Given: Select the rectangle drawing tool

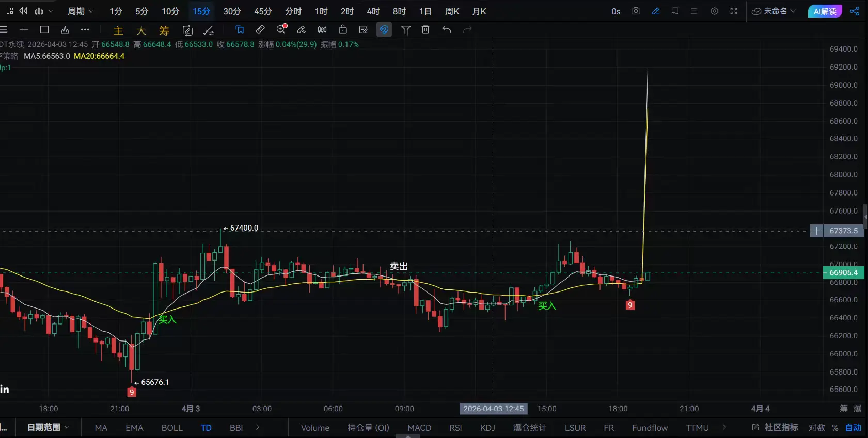Looking at the screenshot, I should [x=44, y=29].
